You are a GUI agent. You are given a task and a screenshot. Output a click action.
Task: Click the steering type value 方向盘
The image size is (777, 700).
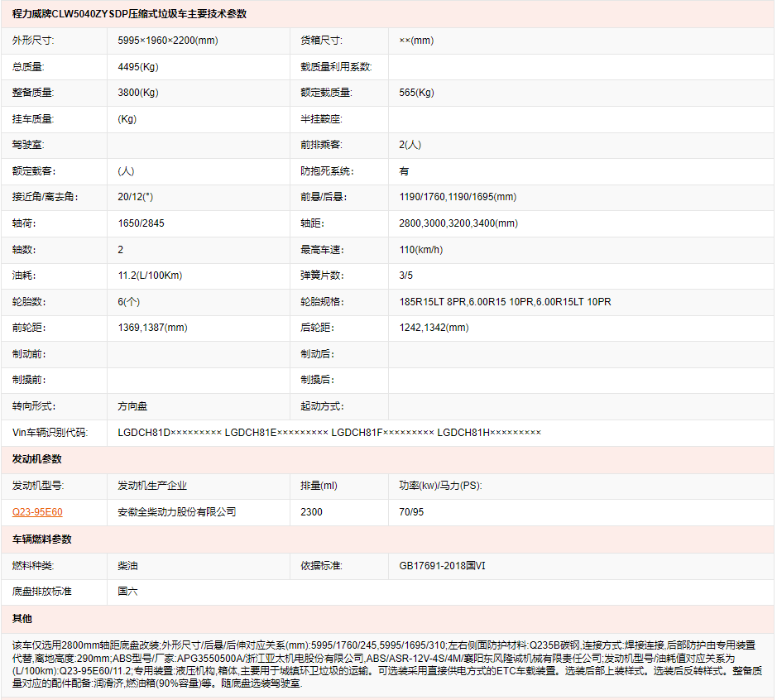point(132,406)
